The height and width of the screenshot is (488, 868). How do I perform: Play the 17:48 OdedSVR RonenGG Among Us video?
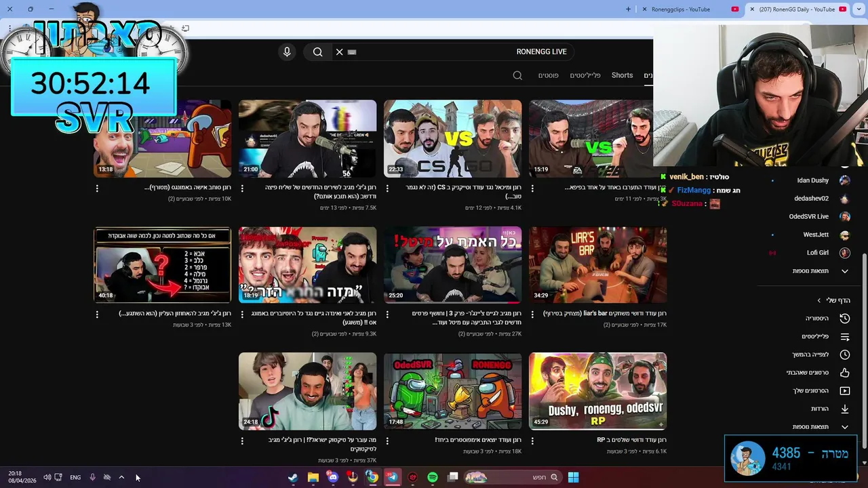tap(452, 391)
